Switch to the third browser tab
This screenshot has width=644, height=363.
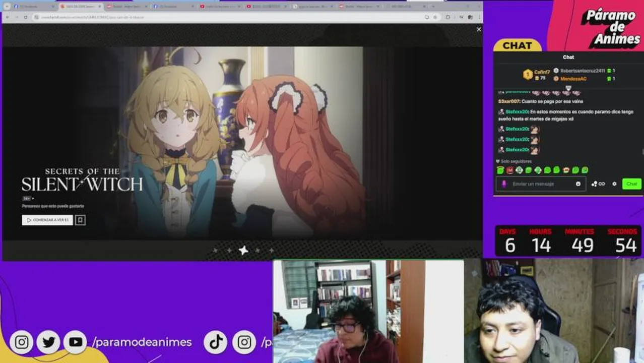click(126, 7)
